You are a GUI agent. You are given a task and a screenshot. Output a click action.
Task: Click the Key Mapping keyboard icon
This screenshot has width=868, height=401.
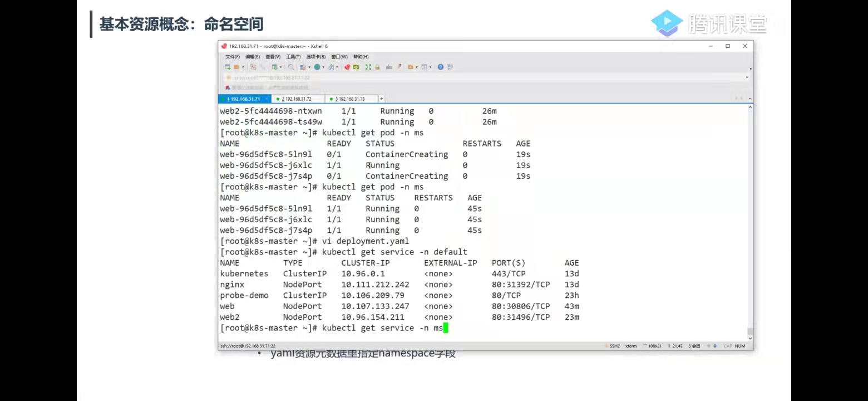(x=389, y=67)
